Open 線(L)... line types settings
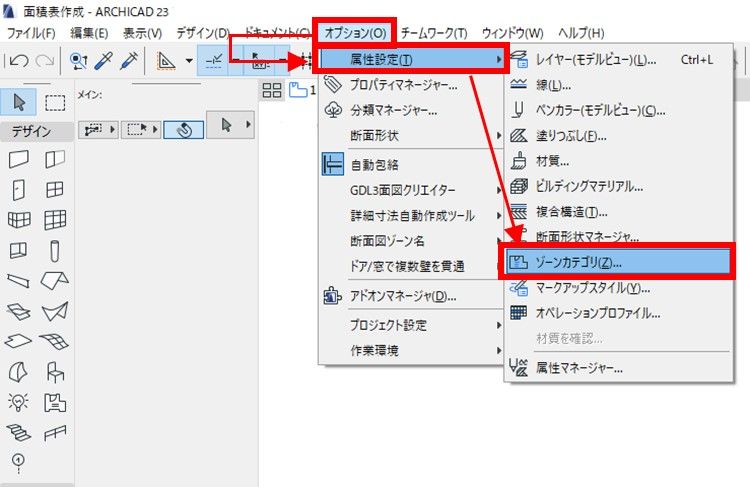This screenshot has width=750, height=487. click(x=618, y=85)
